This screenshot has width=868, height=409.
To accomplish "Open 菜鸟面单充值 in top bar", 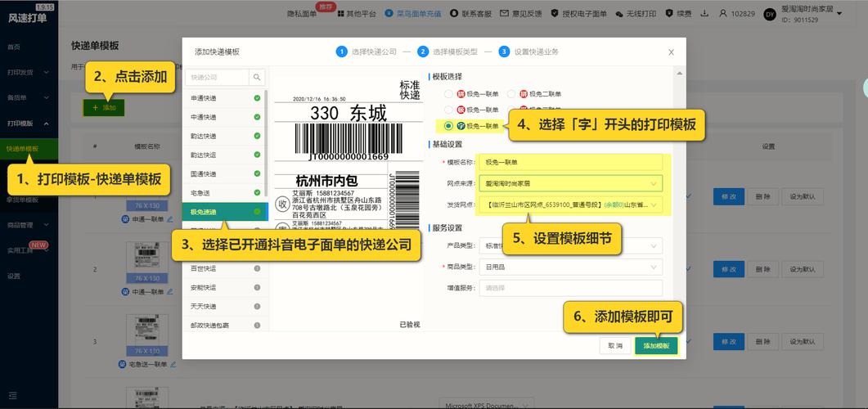I will pyautogui.click(x=413, y=14).
